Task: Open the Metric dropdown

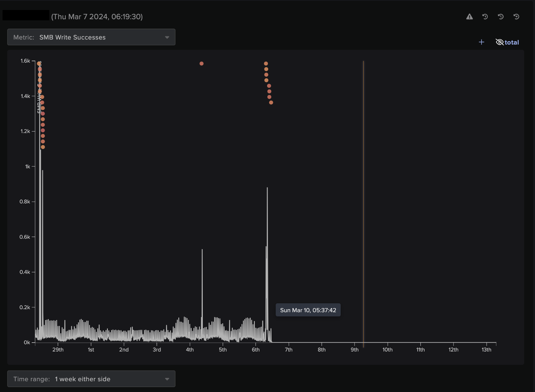Action: [x=91, y=37]
